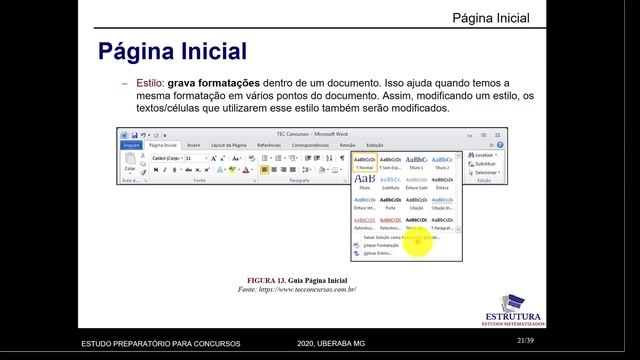
Task: Switch to the Inserir tab
Action: click(193, 145)
